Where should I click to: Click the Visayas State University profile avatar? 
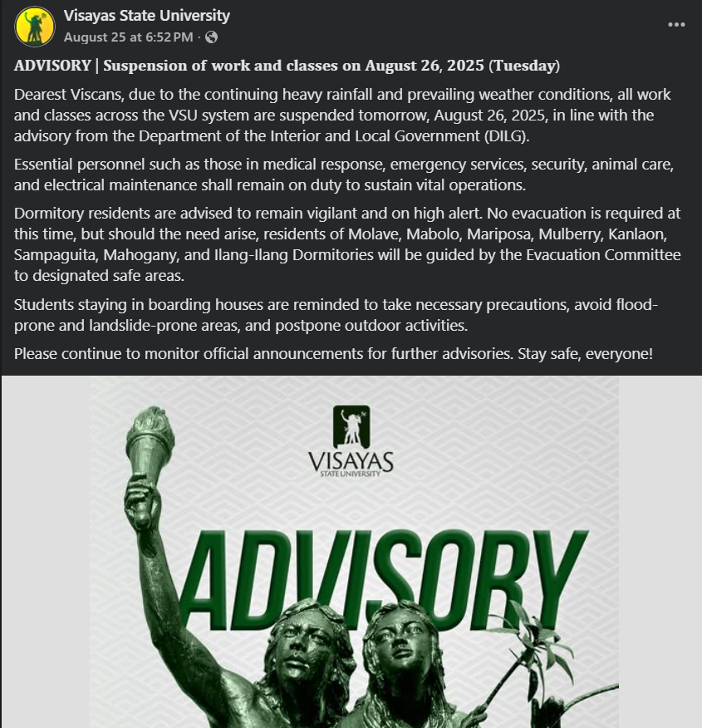coord(35,27)
